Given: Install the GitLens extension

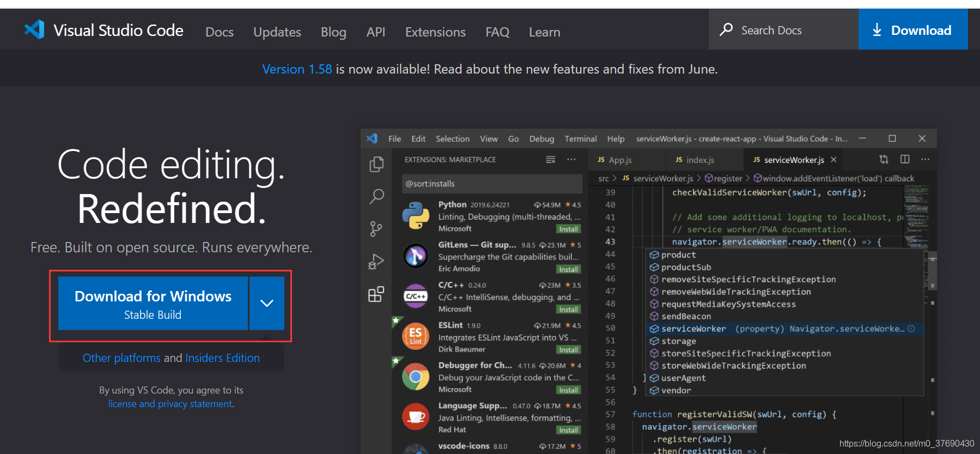Looking at the screenshot, I should (569, 269).
